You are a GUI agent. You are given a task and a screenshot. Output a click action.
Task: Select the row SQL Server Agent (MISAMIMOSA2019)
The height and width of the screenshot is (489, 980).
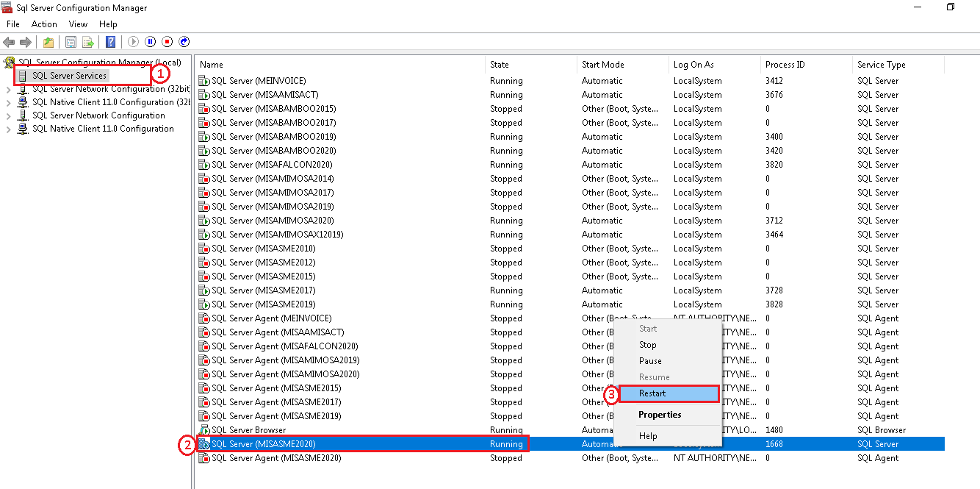click(x=570, y=360)
